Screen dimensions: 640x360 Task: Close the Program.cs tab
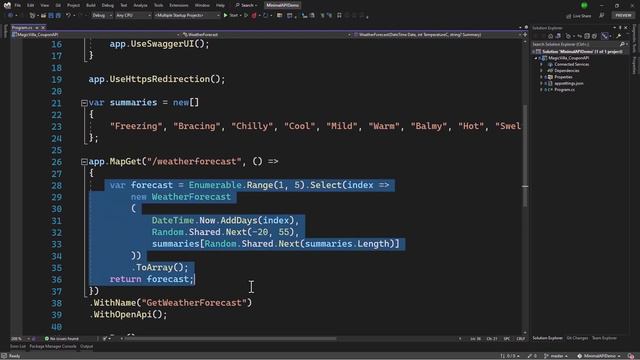click(x=43, y=28)
